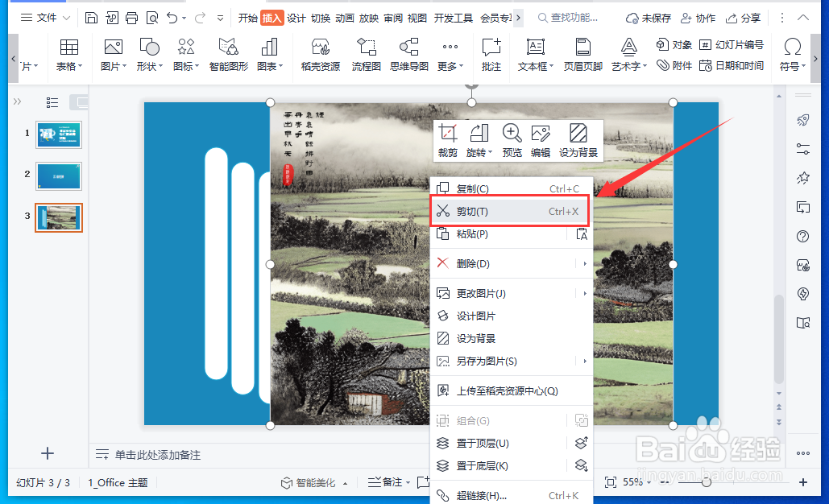Click 编辑 edit in floating toolbar
Viewport: 829px width, 504px height.
(x=541, y=141)
